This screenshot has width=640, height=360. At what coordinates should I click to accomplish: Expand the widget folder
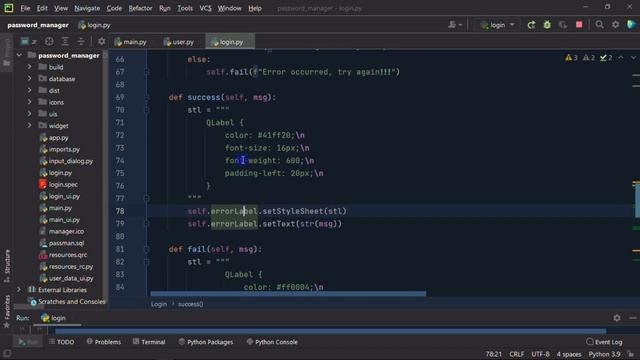pyautogui.click(x=29, y=126)
